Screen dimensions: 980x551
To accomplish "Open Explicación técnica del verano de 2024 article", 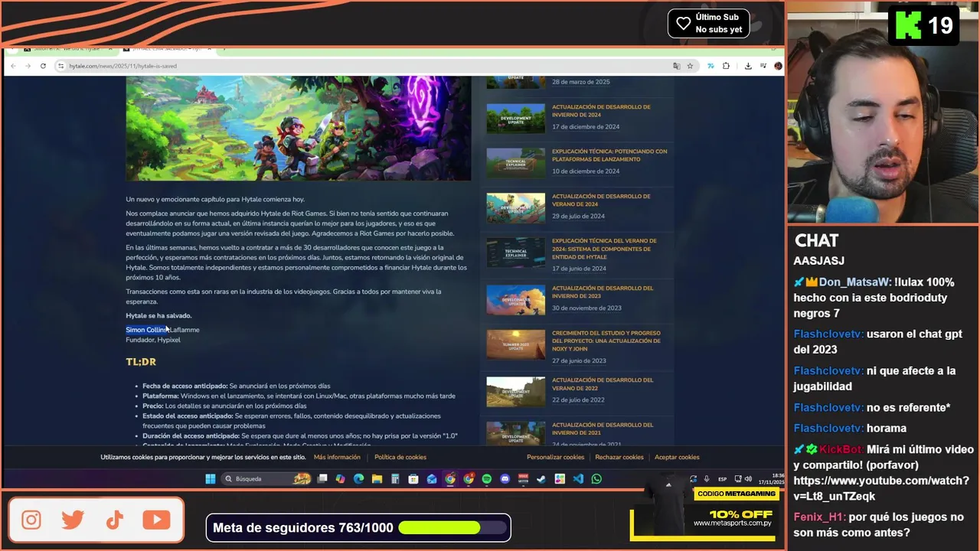I will (604, 248).
